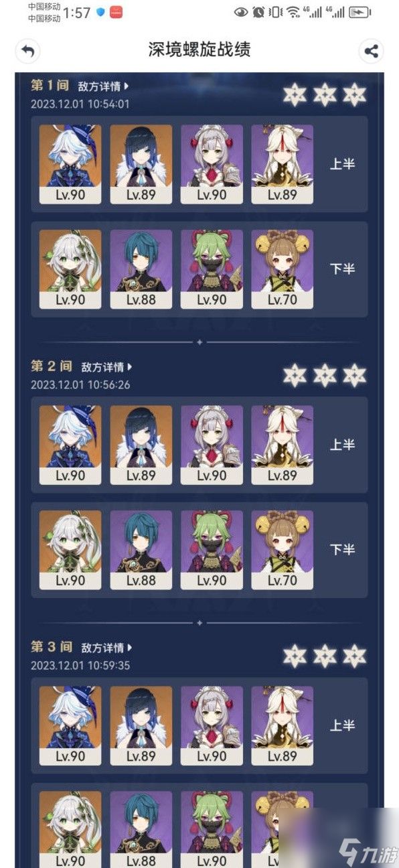Tap the back arrow button
This screenshot has height=868, width=399.
[27, 51]
